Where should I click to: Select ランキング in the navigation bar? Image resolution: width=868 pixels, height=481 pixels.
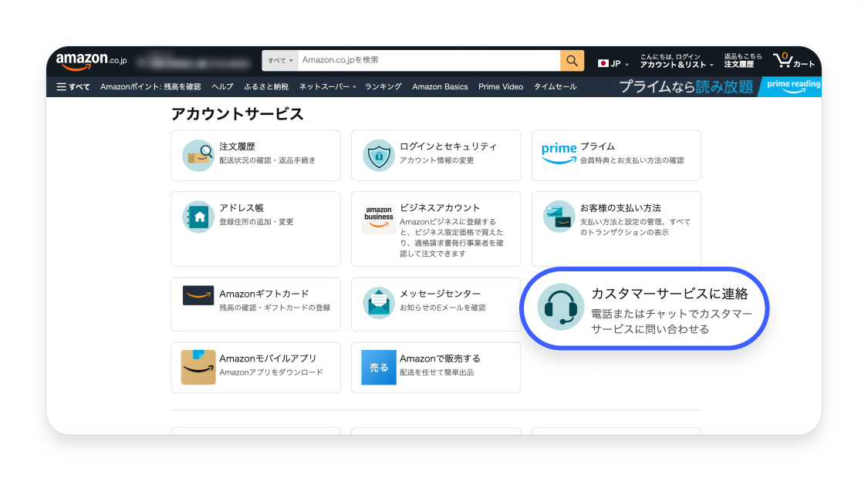point(383,87)
